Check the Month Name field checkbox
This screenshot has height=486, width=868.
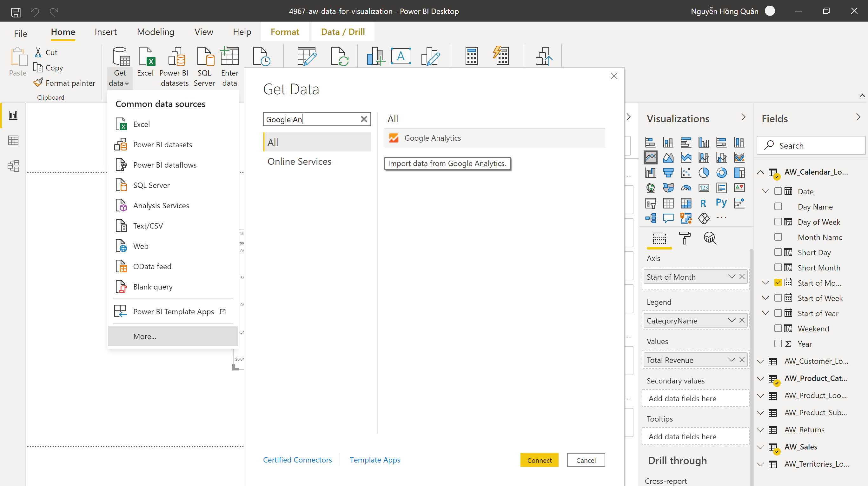[x=778, y=237]
